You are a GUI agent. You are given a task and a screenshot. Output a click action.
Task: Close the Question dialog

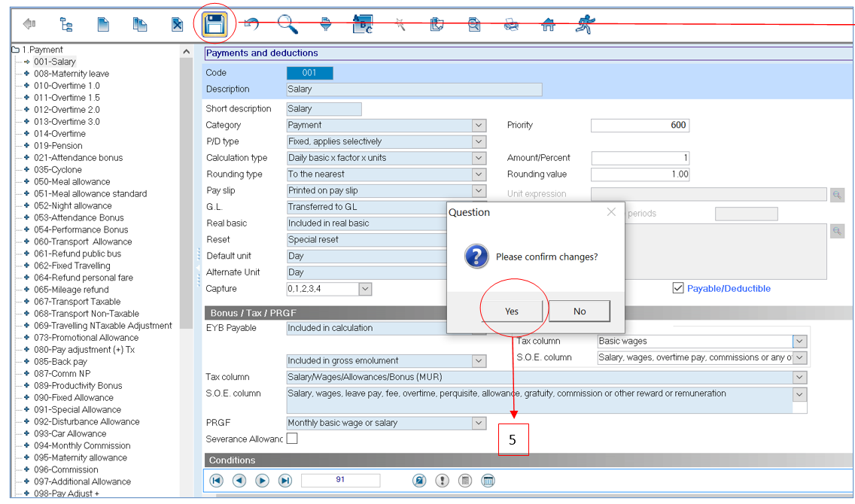[x=611, y=212]
